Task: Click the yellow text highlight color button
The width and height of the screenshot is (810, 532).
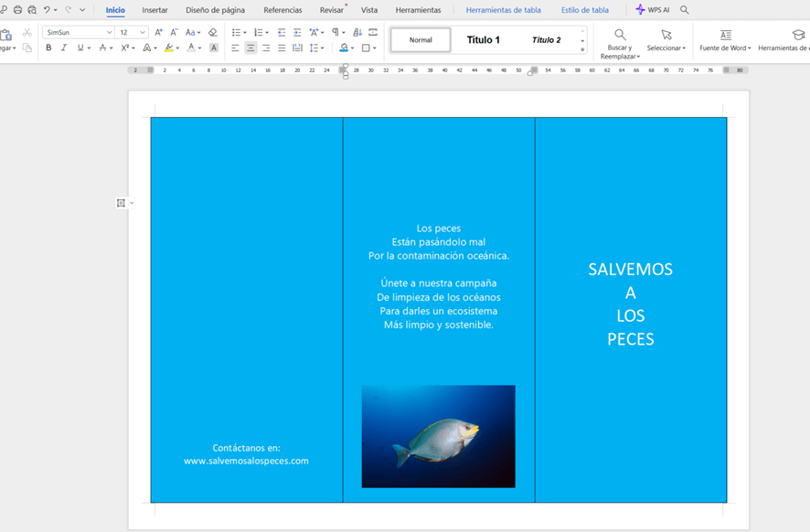Action: pos(168,48)
